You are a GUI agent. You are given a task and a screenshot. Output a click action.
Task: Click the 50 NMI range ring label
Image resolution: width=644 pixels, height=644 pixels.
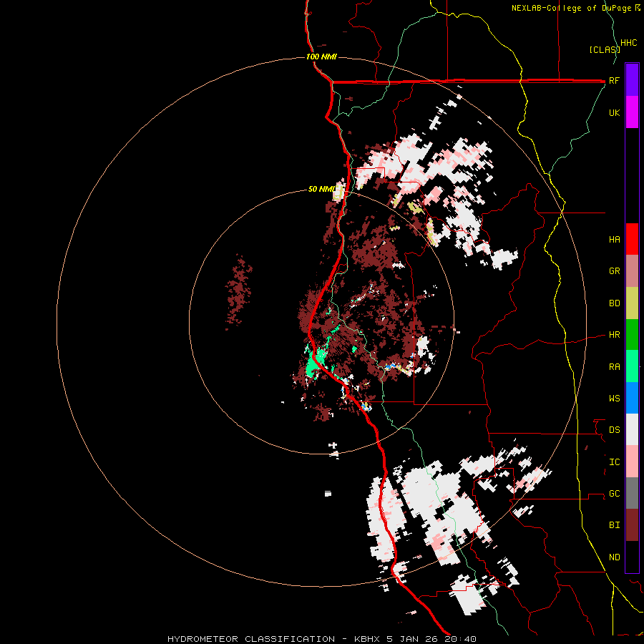322,189
